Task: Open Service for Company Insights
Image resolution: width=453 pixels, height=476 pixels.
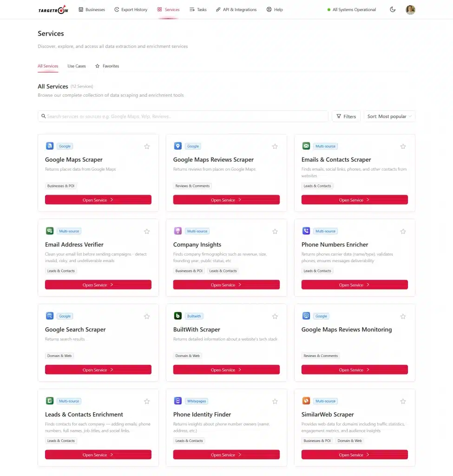Action: [x=226, y=285]
